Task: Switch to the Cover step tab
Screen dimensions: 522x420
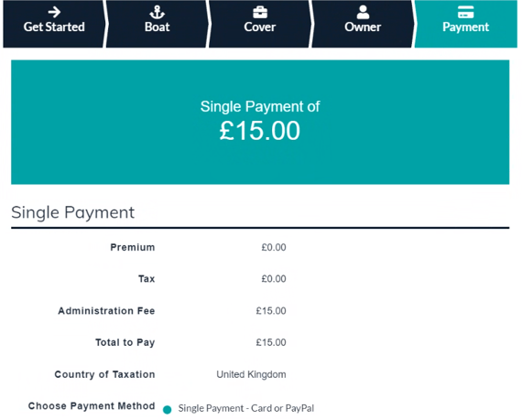Action: coord(260,24)
